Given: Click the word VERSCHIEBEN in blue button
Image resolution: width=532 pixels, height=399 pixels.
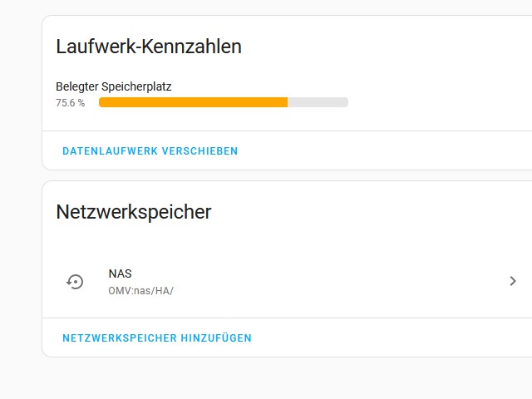Looking at the screenshot, I should (x=200, y=151).
